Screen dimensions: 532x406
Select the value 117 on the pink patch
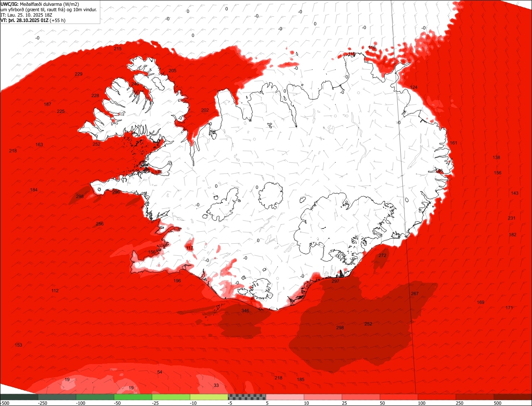tap(190, 248)
